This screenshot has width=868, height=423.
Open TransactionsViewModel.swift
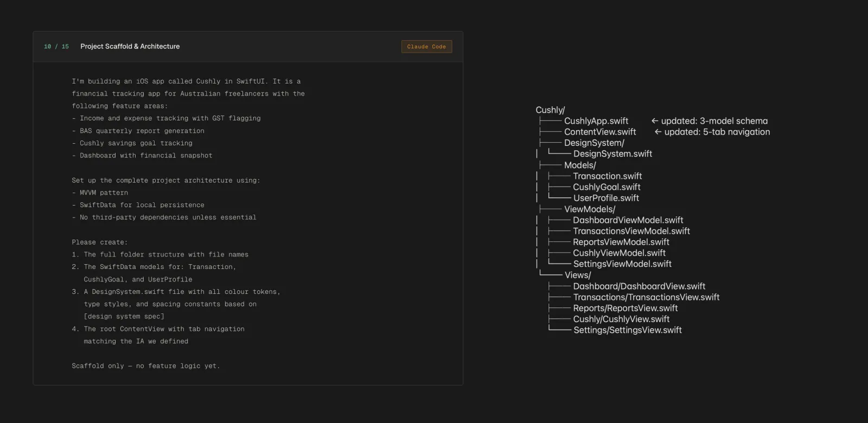tap(631, 231)
